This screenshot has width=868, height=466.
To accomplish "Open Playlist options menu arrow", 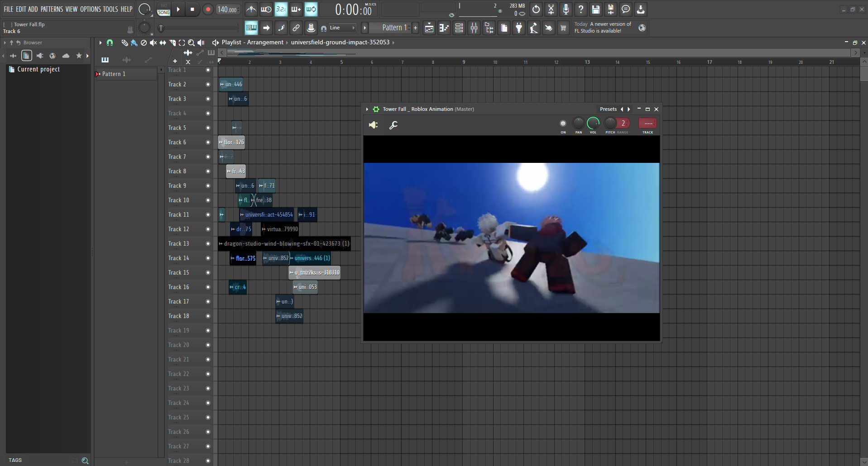I will coord(101,43).
